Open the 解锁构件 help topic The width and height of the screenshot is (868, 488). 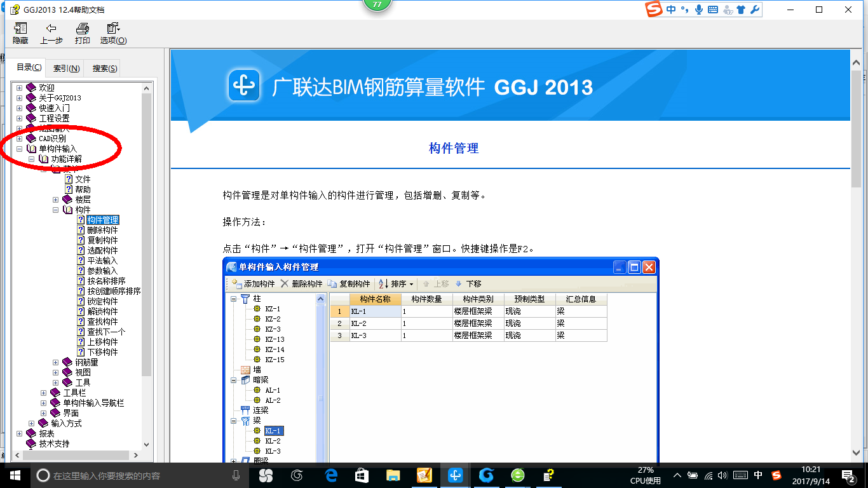(102, 311)
